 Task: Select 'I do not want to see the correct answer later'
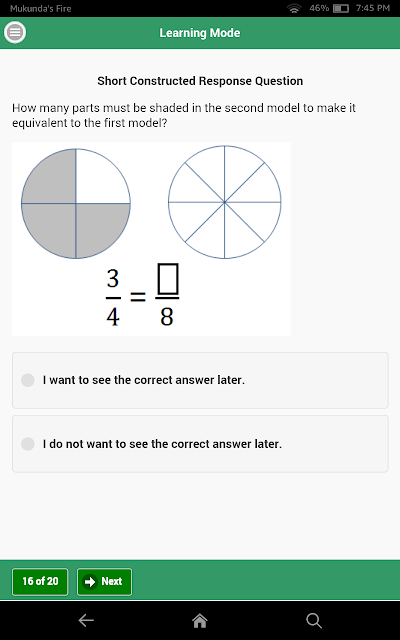point(200,444)
